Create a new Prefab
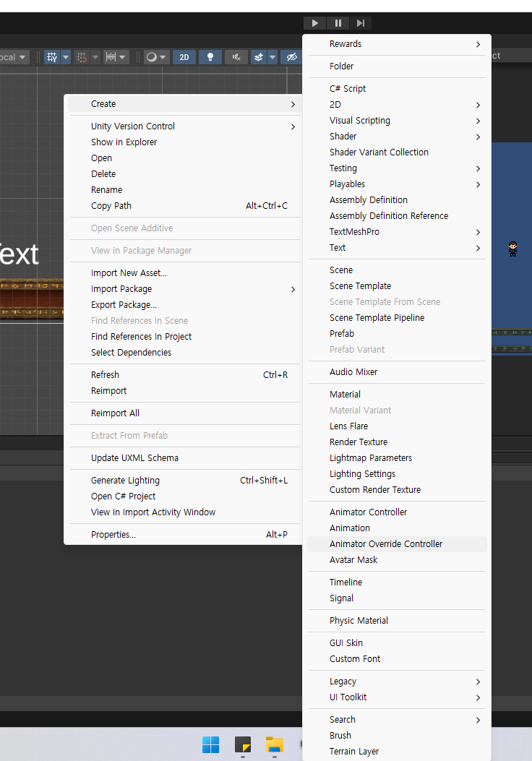The width and height of the screenshot is (532, 761). (397, 333)
